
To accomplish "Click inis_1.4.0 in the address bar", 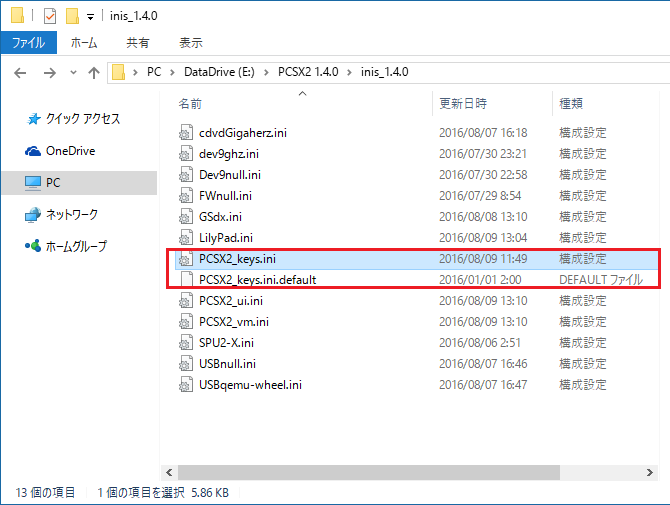I will pyautogui.click(x=385, y=72).
